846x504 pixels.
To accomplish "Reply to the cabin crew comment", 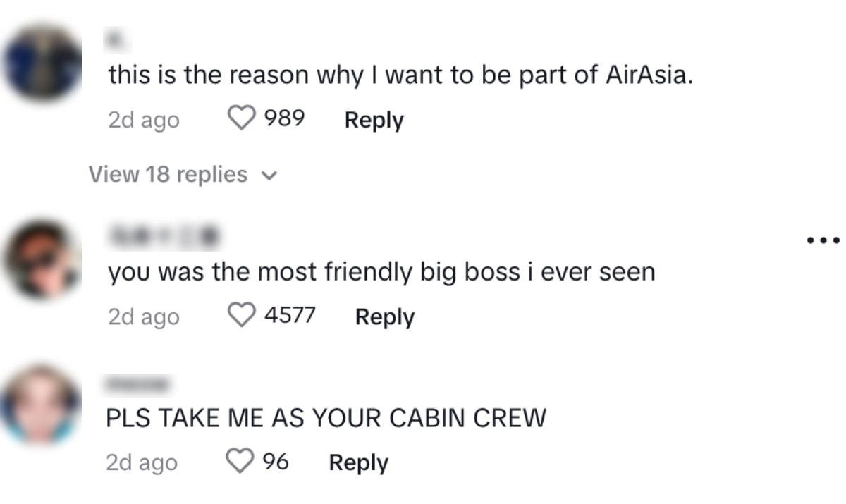I will click(x=358, y=462).
